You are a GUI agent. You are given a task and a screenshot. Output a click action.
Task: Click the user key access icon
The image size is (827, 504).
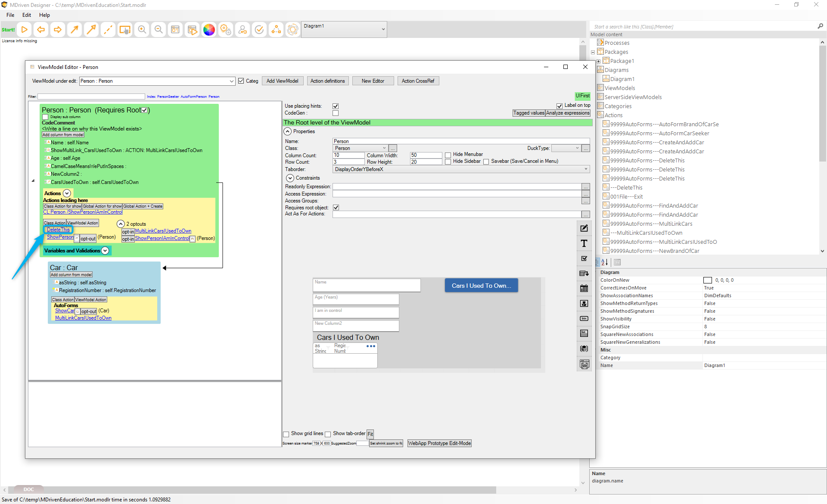click(243, 30)
